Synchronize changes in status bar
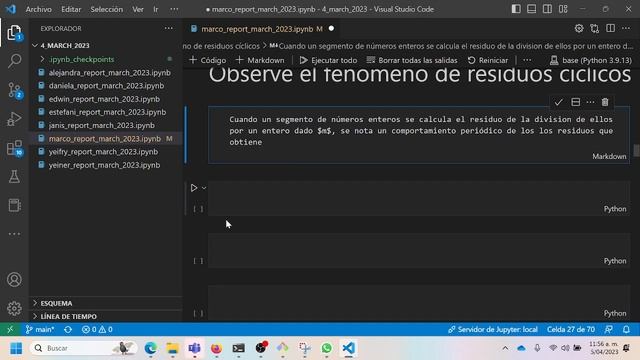 pyautogui.click(x=68, y=329)
